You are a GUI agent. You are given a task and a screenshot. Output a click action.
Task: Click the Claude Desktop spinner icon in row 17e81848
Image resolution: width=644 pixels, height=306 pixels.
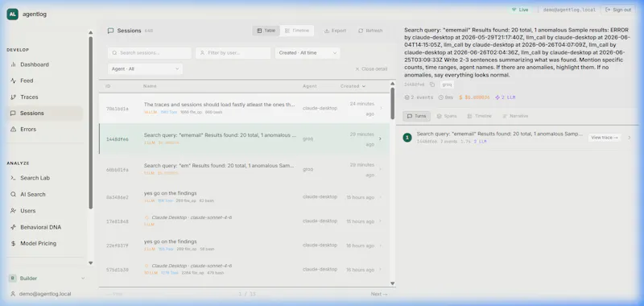coord(147,217)
